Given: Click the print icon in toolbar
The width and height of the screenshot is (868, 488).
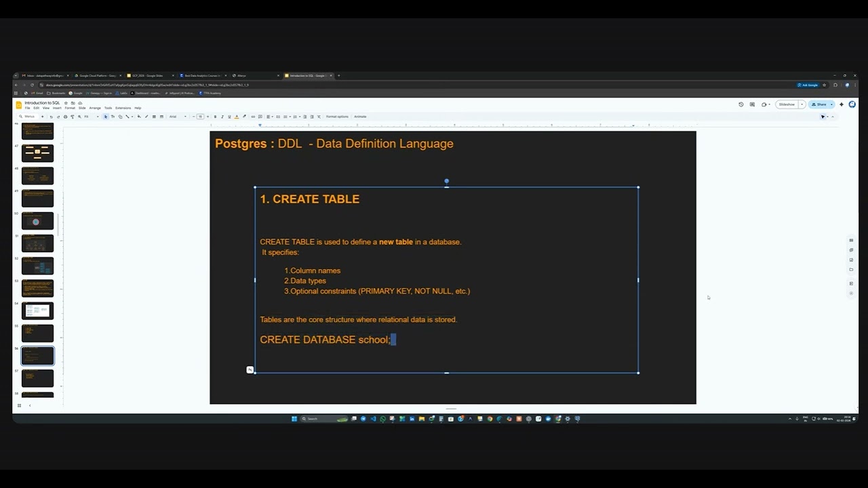Looking at the screenshot, I should [65, 117].
